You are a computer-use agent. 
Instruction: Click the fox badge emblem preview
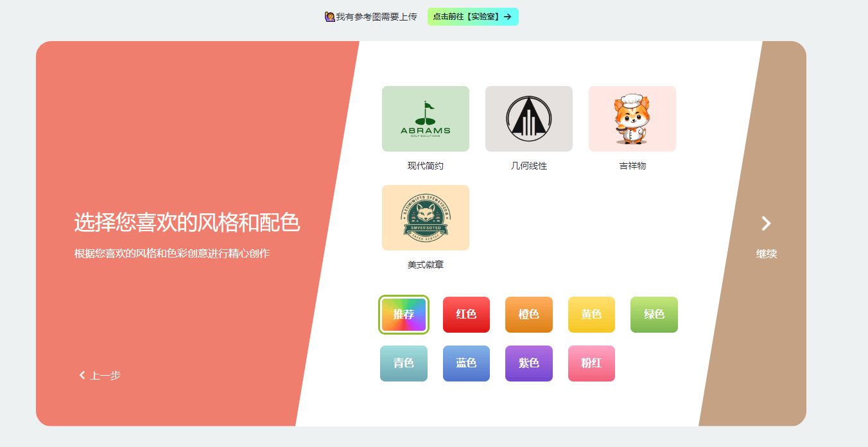(x=425, y=217)
